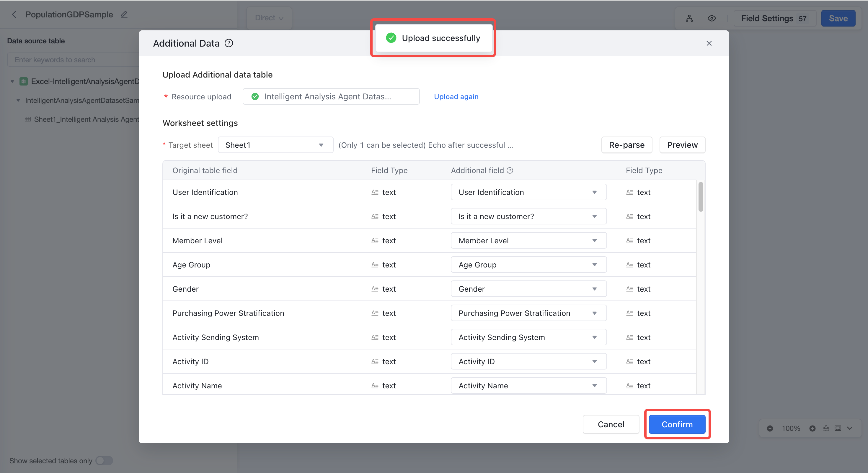Screen dimensions: 868x473
Task: Click the Upload again link
Action: [456, 97]
